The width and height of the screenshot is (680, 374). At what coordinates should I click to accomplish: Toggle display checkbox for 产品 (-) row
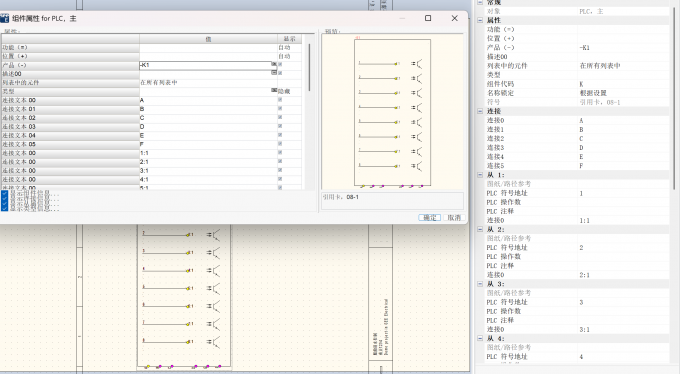click(x=280, y=65)
